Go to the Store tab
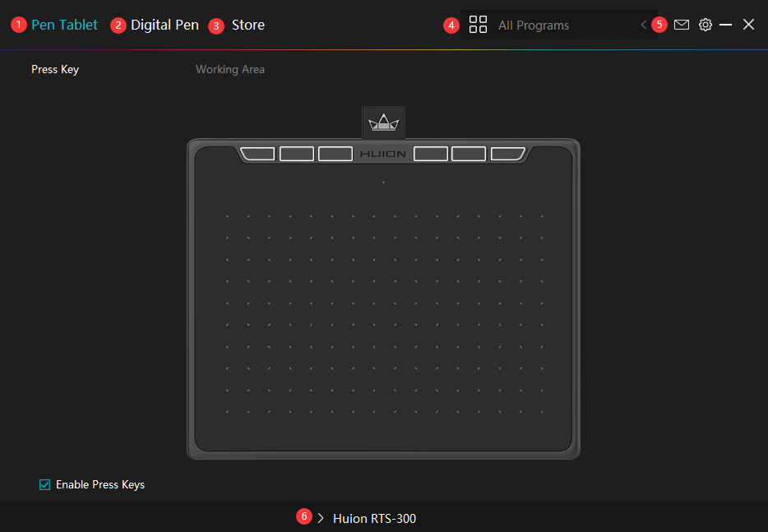The height and width of the screenshot is (532, 768). coord(248,25)
